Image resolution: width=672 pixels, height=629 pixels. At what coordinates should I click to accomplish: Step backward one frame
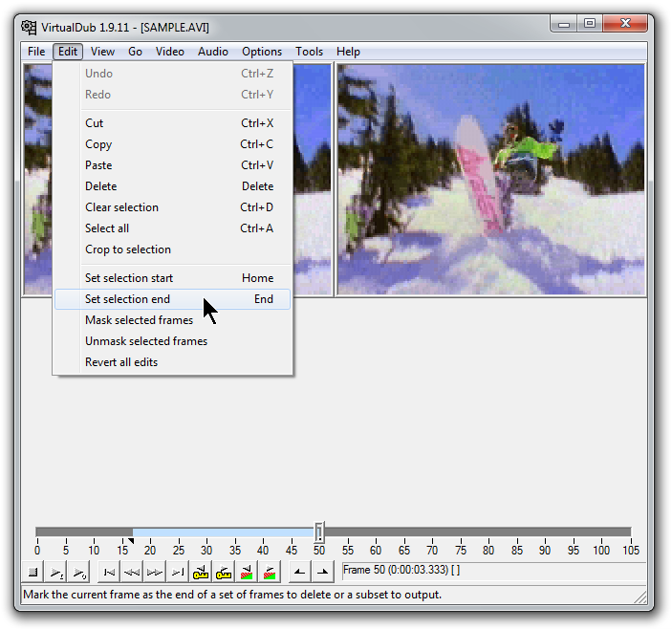pyautogui.click(x=131, y=573)
